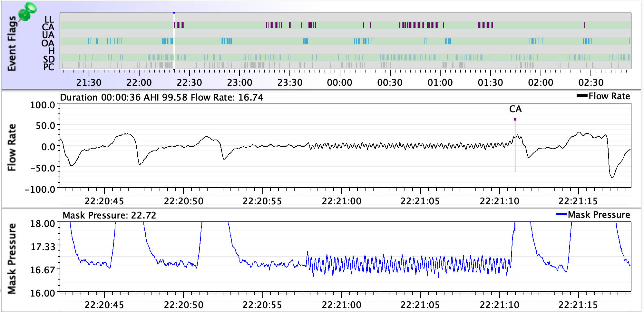Click the 'Mask Pressure: 22.72' readout text
The width and height of the screenshot is (644, 312).
[109, 215]
